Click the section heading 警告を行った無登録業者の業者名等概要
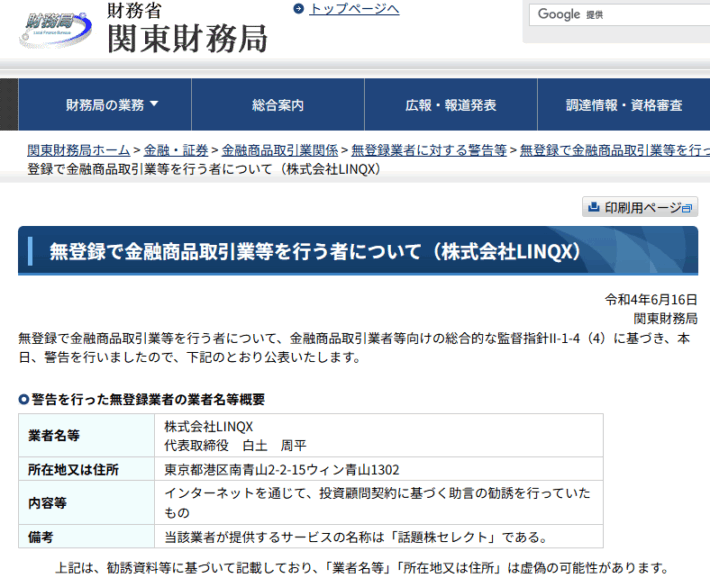This screenshot has width=710, height=578. click(x=148, y=399)
